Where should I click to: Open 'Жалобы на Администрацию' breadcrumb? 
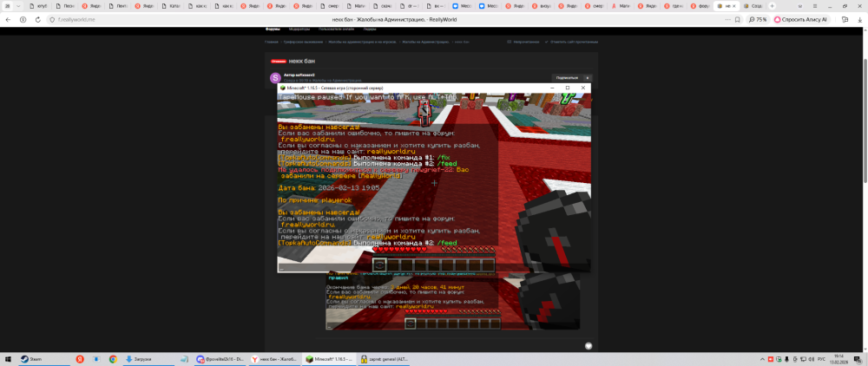[425, 42]
